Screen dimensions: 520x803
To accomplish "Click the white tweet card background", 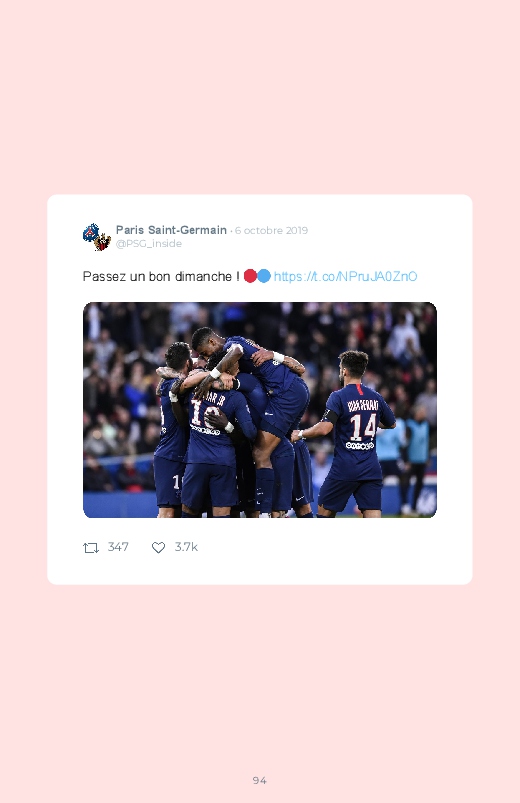I will pyautogui.click(x=260, y=568).
